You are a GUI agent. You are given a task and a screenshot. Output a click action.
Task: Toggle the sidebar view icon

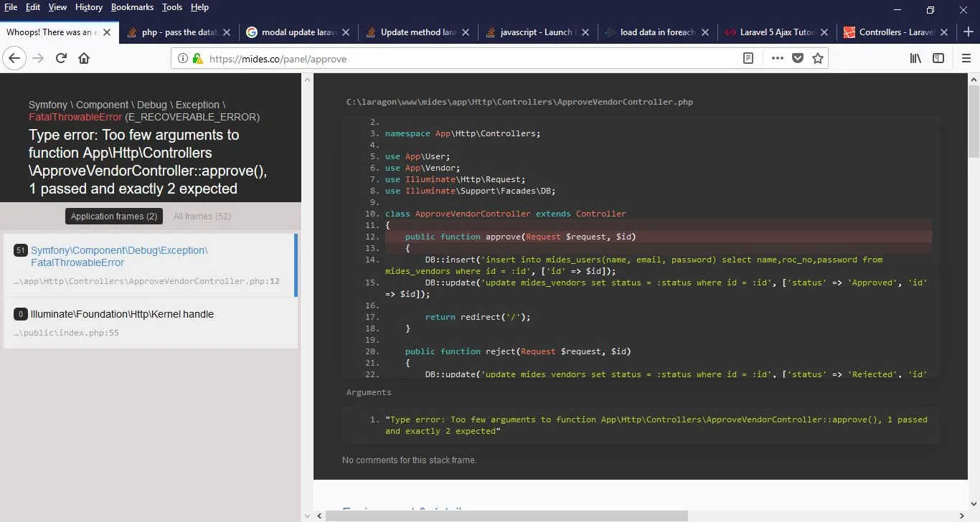[938, 58]
